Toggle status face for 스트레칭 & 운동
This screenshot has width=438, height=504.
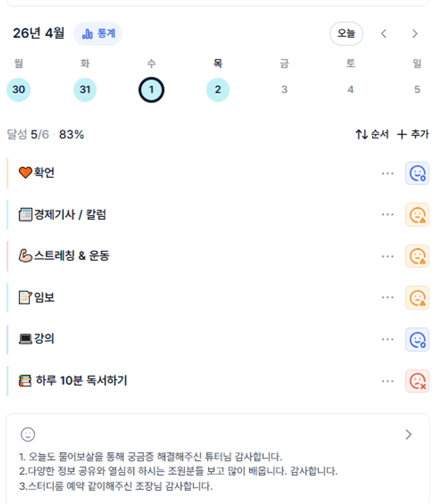point(417,256)
